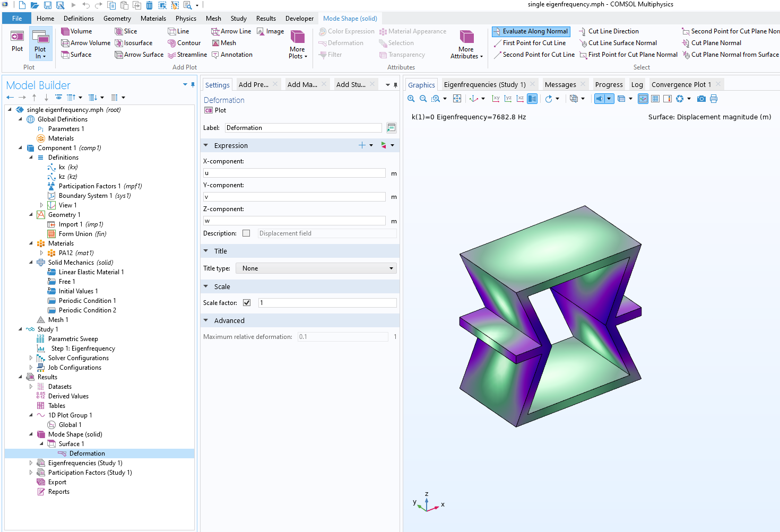Take a graphics snapshot with the camera icon
The image size is (780, 532).
point(701,99)
